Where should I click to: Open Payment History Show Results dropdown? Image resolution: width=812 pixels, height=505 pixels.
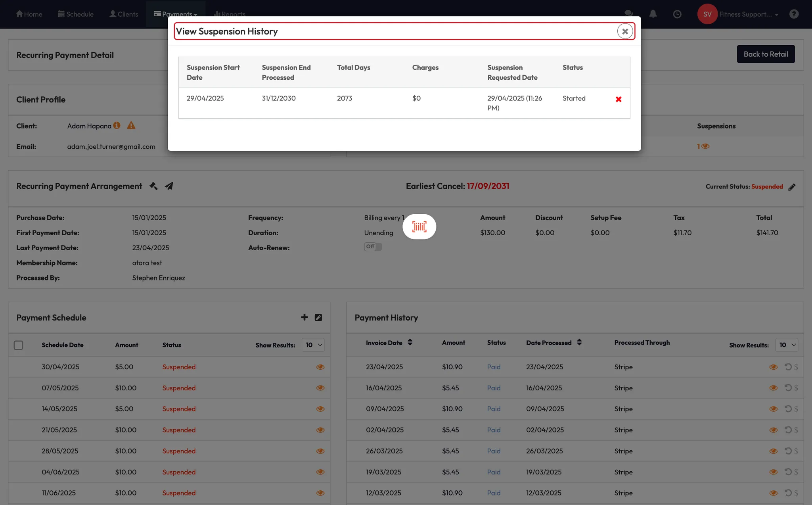point(787,345)
